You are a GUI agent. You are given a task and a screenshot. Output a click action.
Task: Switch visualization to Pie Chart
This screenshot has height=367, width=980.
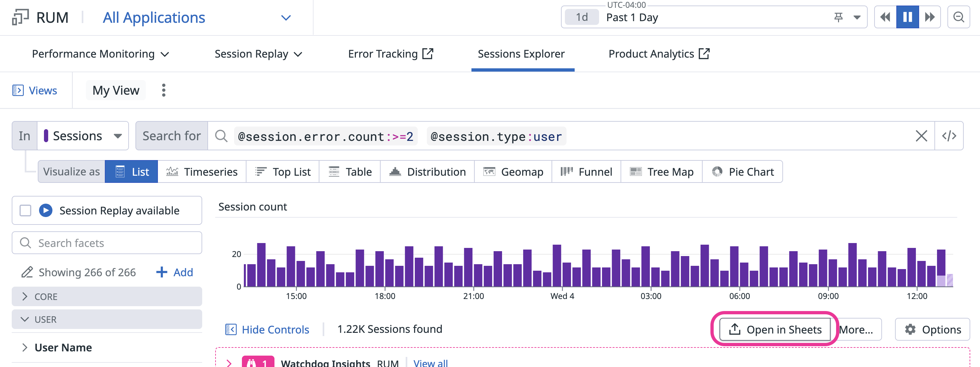[x=742, y=171]
